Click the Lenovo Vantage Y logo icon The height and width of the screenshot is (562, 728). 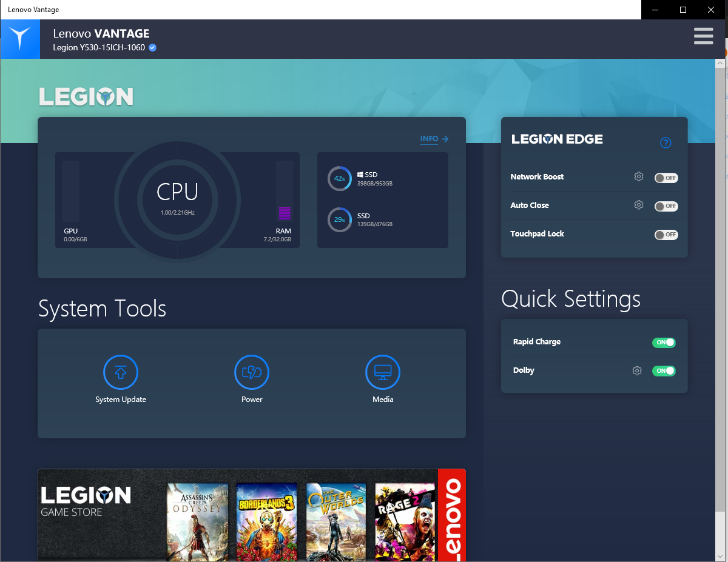(x=20, y=39)
